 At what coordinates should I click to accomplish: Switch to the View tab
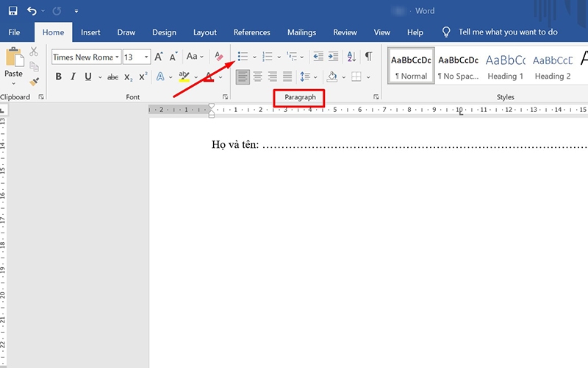click(381, 32)
